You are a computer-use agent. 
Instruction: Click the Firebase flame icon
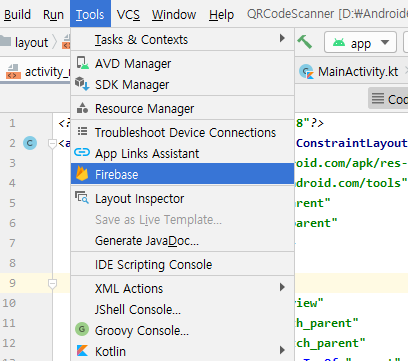point(82,173)
